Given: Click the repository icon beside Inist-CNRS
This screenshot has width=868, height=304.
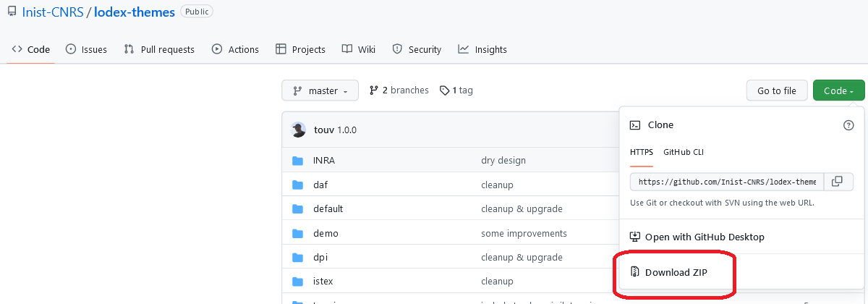Looking at the screenshot, I should pyautogui.click(x=12, y=12).
